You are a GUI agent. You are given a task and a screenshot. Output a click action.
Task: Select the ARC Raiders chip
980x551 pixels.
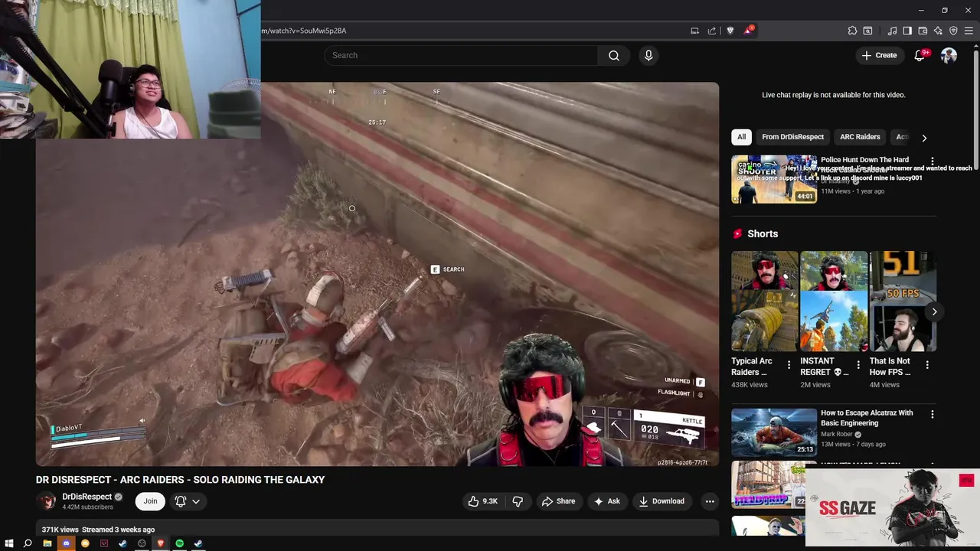pos(860,137)
